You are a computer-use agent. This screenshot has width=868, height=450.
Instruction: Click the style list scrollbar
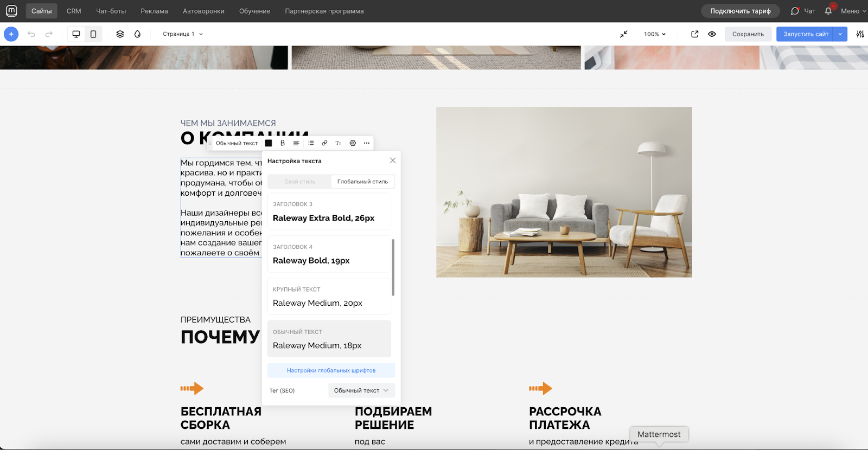393,267
